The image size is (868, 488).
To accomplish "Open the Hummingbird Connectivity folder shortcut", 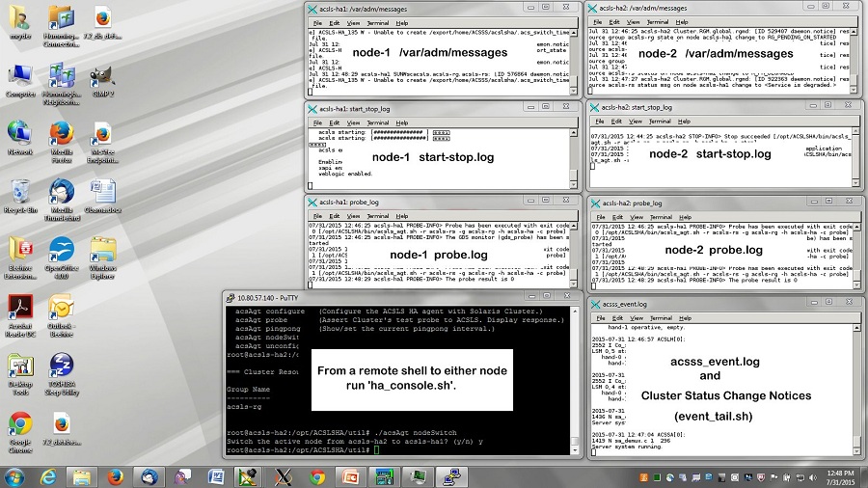I will 62,25.
